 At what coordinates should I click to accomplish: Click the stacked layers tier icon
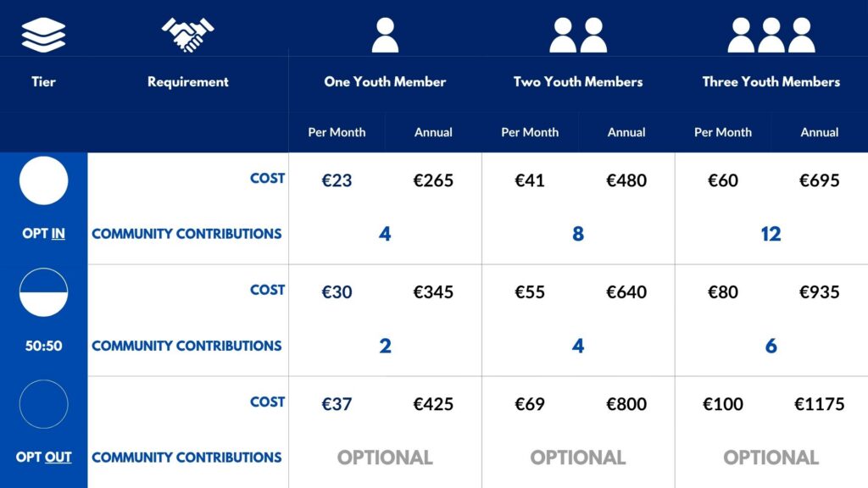[x=43, y=35]
